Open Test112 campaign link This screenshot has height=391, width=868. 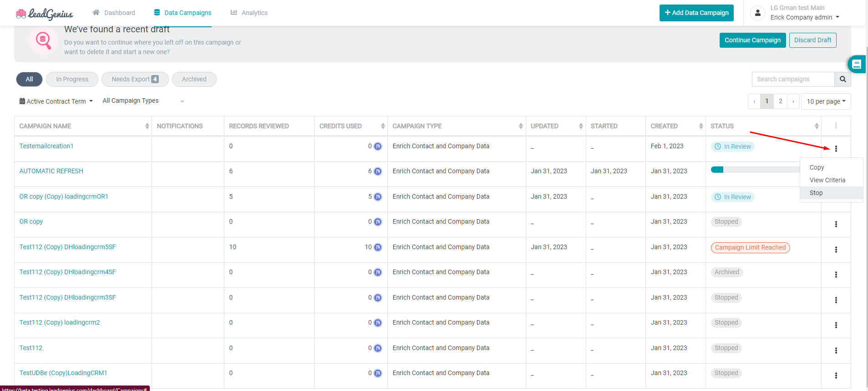pyautogui.click(x=31, y=348)
